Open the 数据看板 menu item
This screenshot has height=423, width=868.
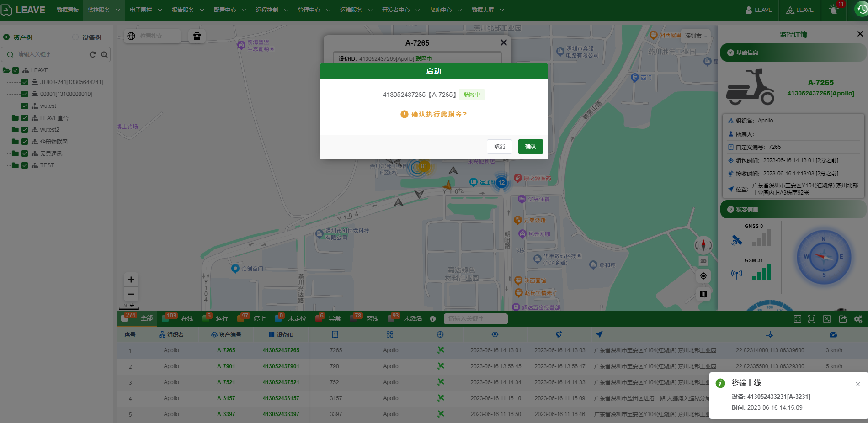pos(68,10)
